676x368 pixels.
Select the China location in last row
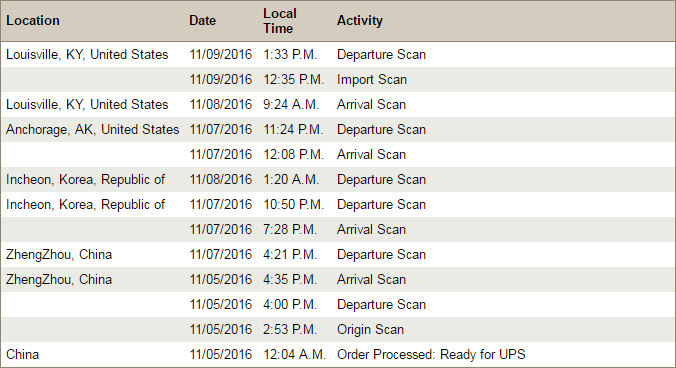click(22, 355)
